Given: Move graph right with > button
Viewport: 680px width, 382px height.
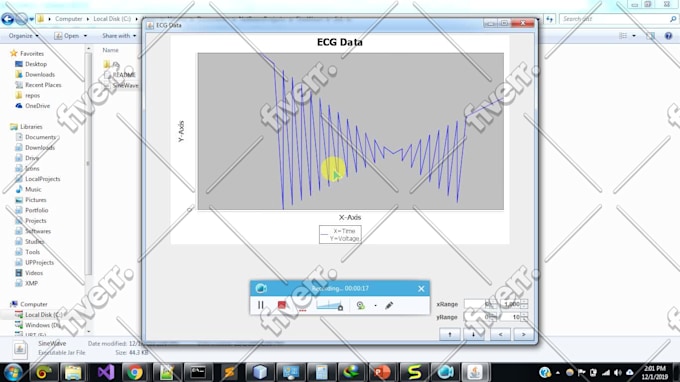Looking at the screenshot, I should click(523, 334).
